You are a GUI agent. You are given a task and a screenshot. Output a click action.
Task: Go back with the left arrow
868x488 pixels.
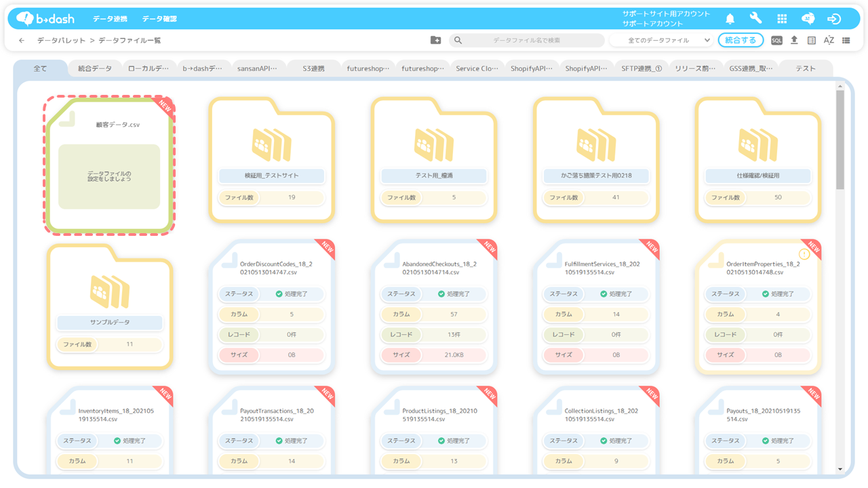tap(22, 41)
